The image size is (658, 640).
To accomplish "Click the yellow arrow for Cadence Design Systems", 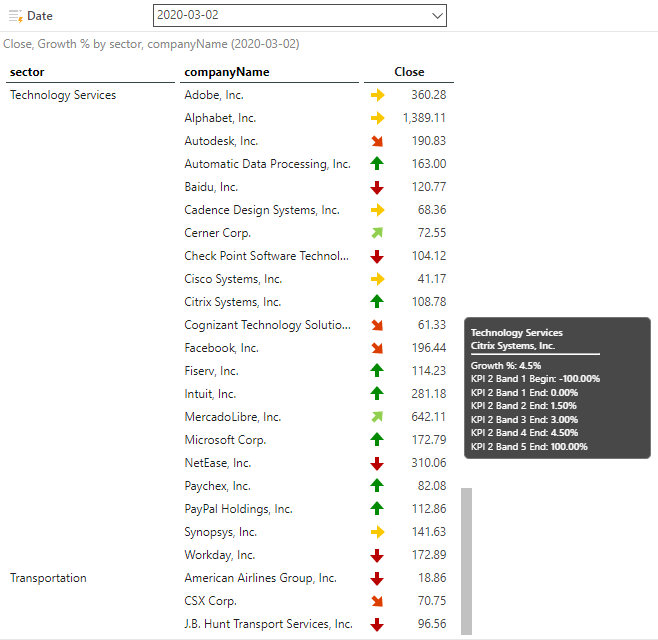I will coord(377,210).
